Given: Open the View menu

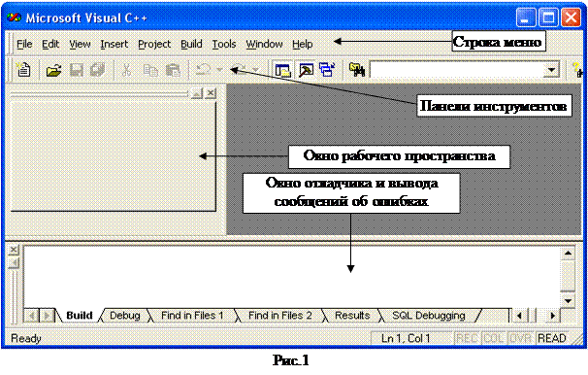Looking at the screenshot, I should tap(80, 45).
